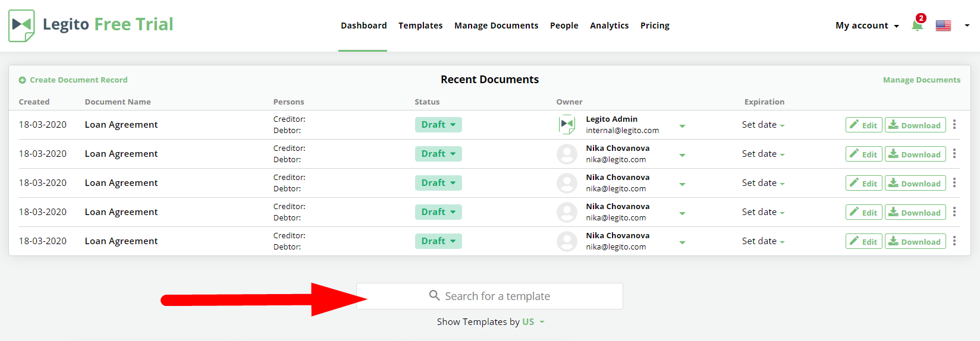Open Draft status dropdown in fifth row
The image size is (980, 341).
pyautogui.click(x=438, y=241)
